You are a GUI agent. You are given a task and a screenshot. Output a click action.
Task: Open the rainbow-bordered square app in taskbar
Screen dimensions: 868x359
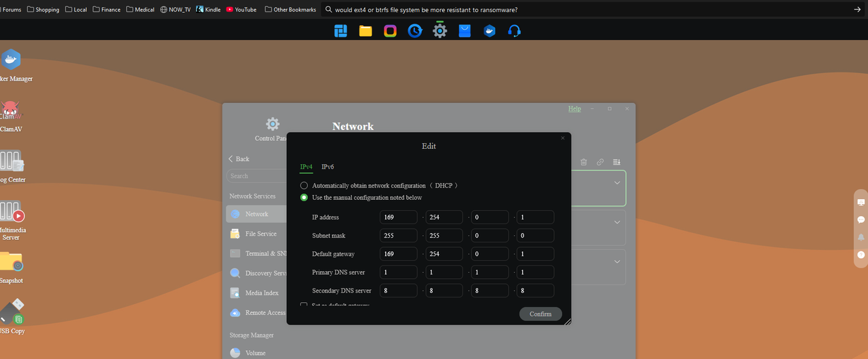390,30
